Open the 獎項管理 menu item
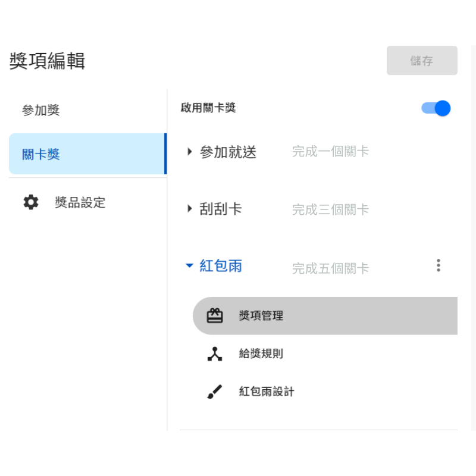The width and height of the screenshot is (476, 476). point(261,316)
